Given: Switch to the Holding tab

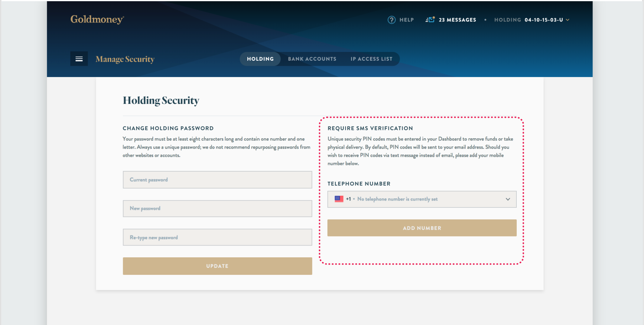Looking at the screenshot, I should 260,59.
